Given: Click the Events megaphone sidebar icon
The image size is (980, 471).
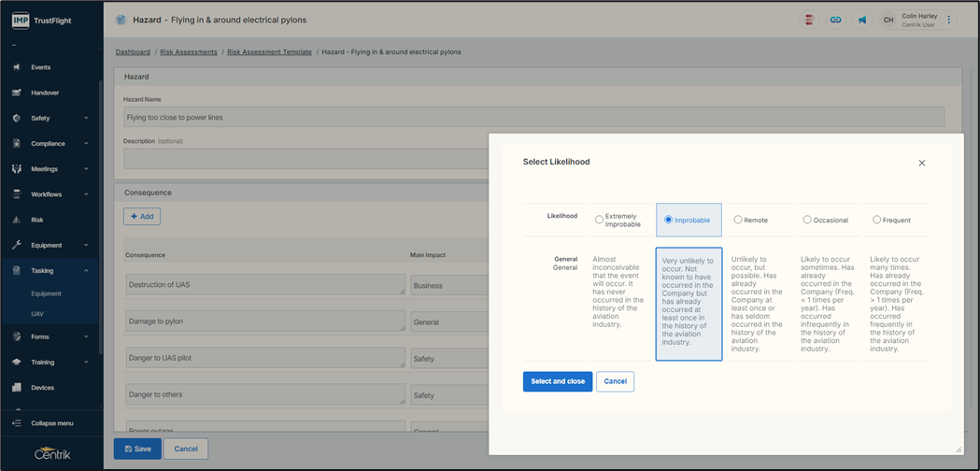Looking at the screenshot, I should (x=17, y=67).
